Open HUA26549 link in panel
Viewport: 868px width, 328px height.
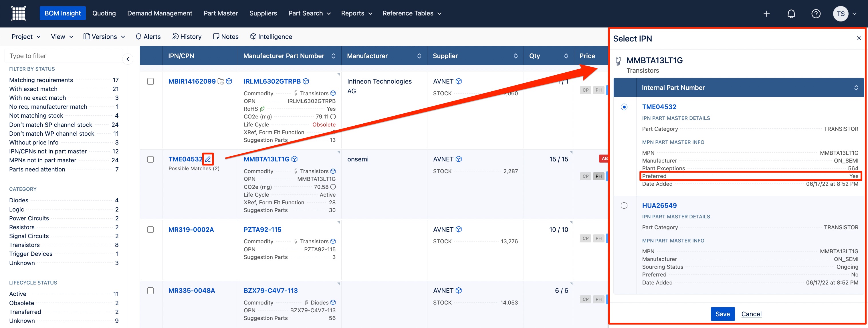click(x=659, y=205)
